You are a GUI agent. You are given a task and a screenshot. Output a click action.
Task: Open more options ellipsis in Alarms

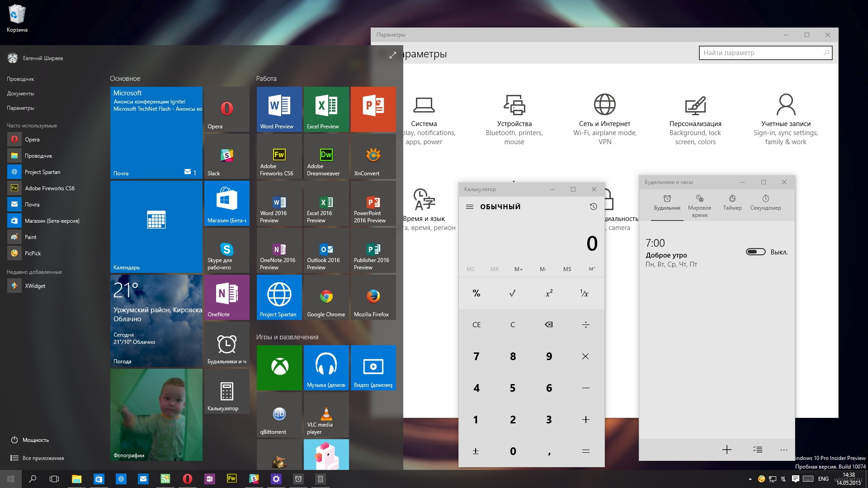[784, 450]
